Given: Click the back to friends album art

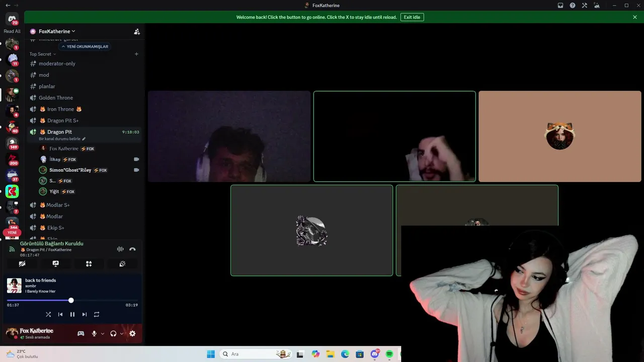Looking at the screenshot, I should pyautogui.click(x=14, y=286).
